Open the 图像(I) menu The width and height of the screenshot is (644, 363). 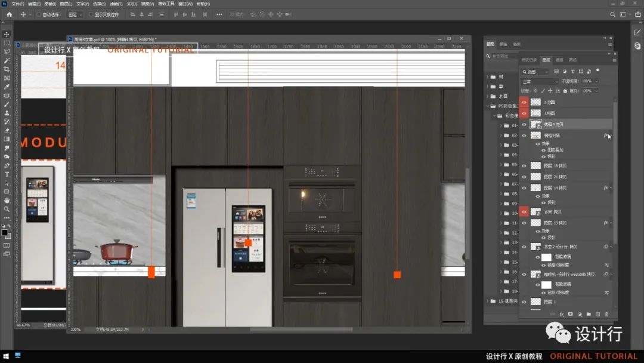pos(50,4)
